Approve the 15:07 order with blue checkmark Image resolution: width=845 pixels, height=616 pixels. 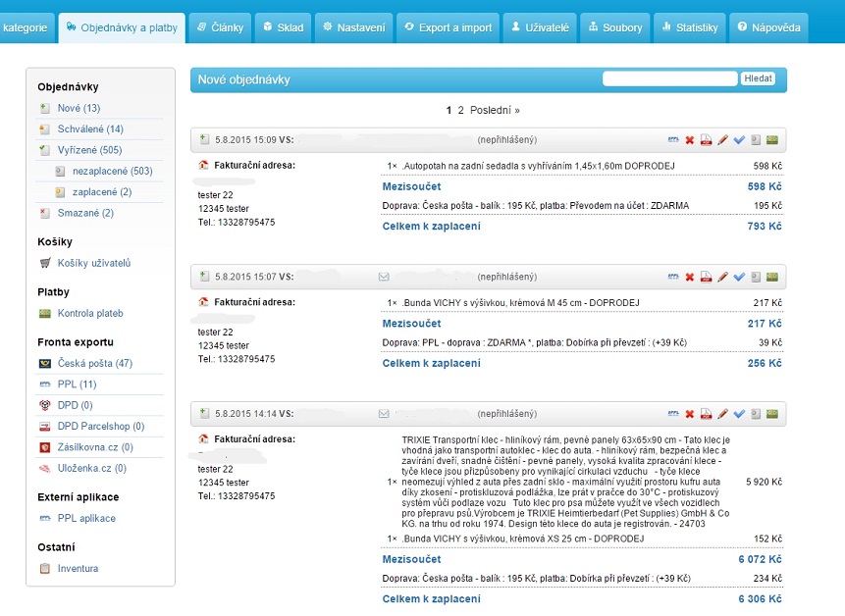point(739,277)
